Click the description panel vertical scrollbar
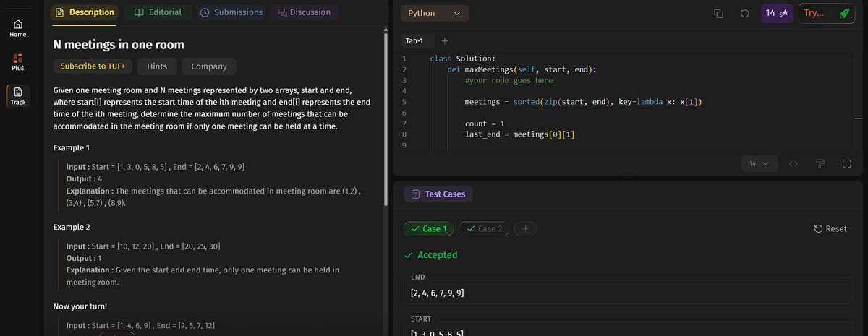Viewport: 868px width, 336px height. (x=385, y=119)
